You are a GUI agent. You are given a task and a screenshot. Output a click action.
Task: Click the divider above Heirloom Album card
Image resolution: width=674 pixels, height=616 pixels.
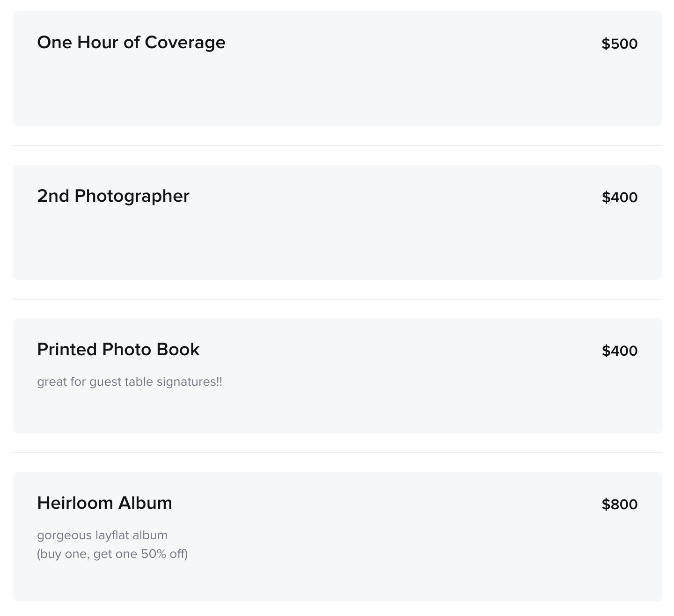(337, 453)
